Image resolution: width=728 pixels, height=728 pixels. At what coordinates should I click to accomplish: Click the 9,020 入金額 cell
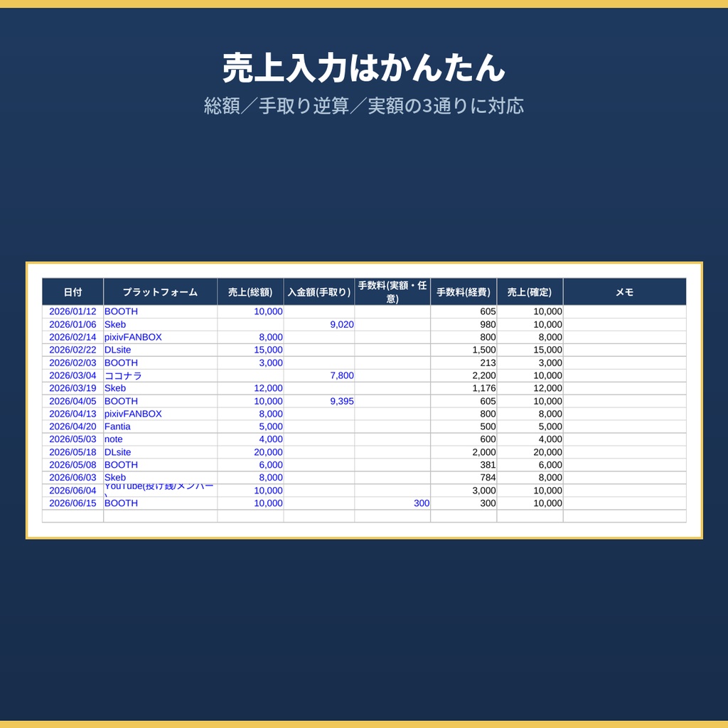319,324
